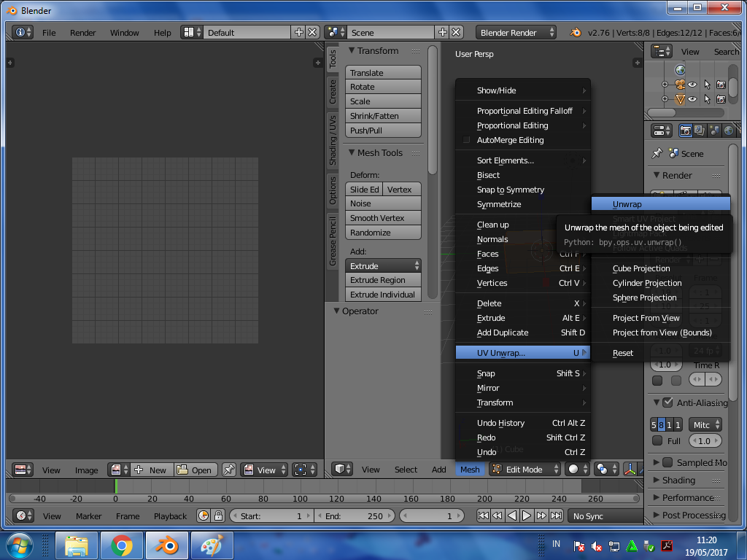
Task: Select Cube Projection menu entry
Action: coord(661,268)
